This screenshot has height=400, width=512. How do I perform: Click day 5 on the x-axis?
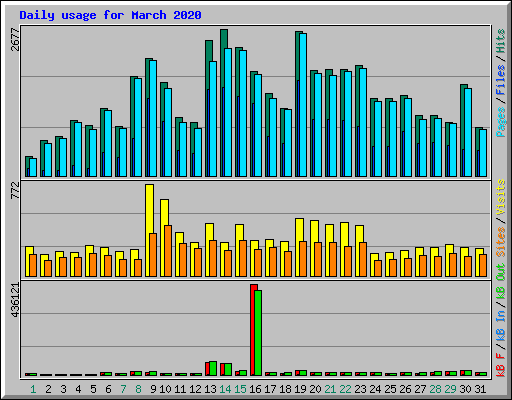point(93,389)
